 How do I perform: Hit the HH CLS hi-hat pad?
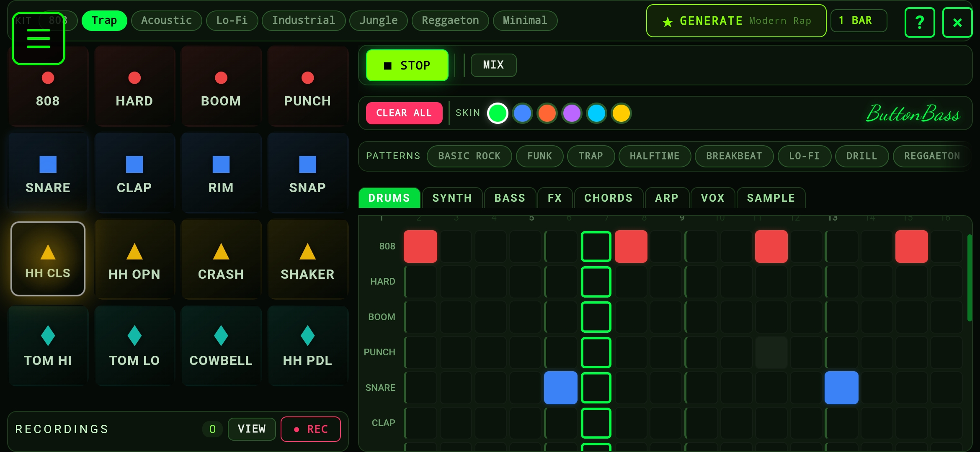(x=48, y=259)
